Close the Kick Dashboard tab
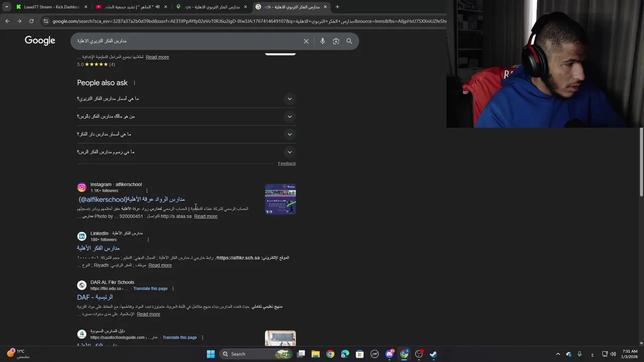This screenshot has height=362, width=644. (86, 7)
